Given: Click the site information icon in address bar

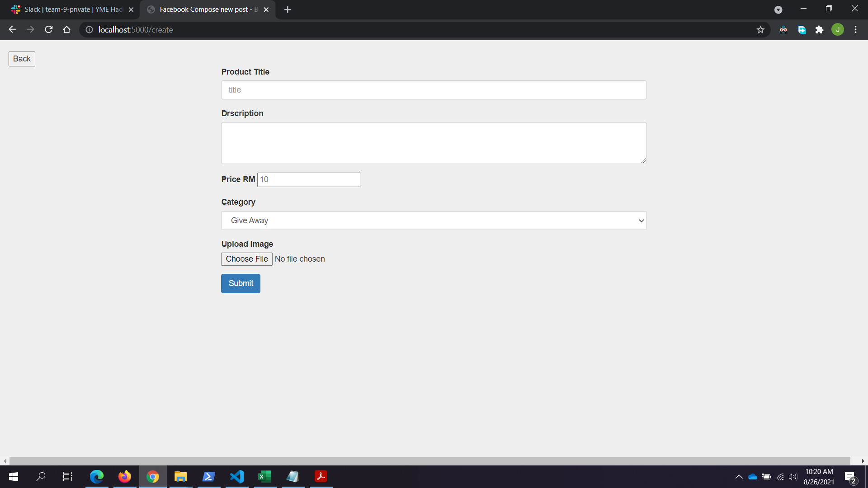Looking at the screenshot, I should pyautogui.click(x=90, y=30).
